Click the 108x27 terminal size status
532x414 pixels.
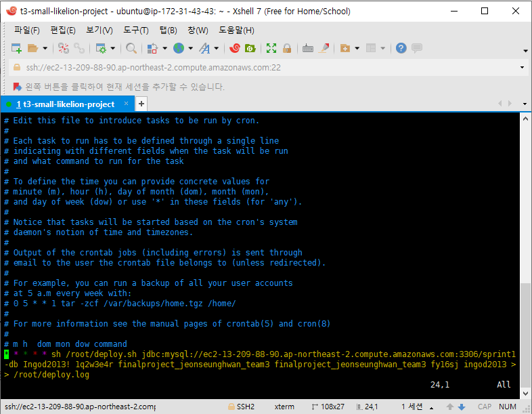tap(328, 407)
